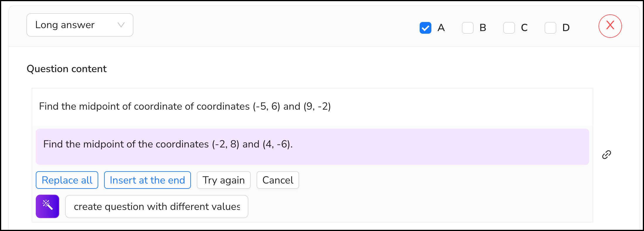Click the Question content heading

coord(67,69)
